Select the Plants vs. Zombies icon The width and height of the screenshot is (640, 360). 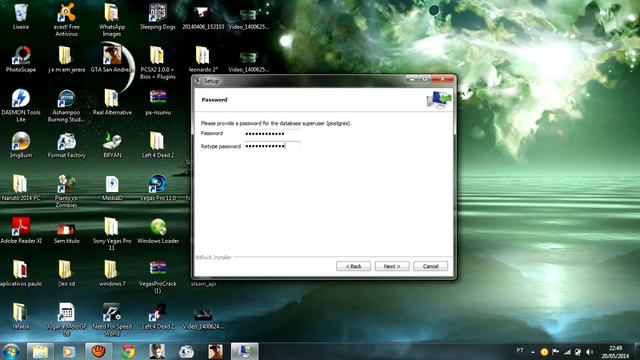[x=66, y=191]
